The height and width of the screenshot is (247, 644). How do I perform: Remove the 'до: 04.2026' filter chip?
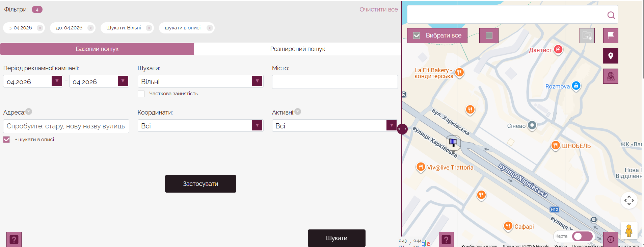point(90,28)
